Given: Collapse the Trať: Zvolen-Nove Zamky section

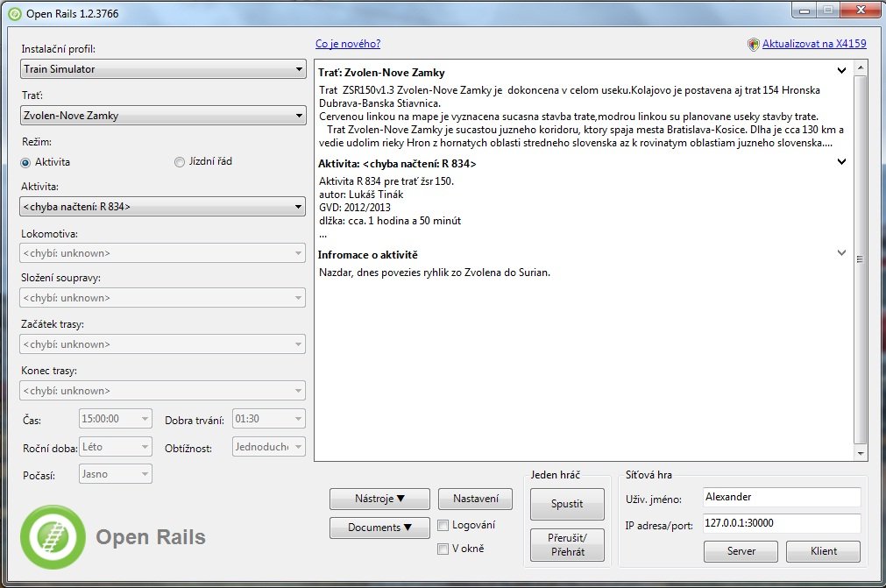Looking at the screenshot, I should pyautogui.click(x=841, y=71).
